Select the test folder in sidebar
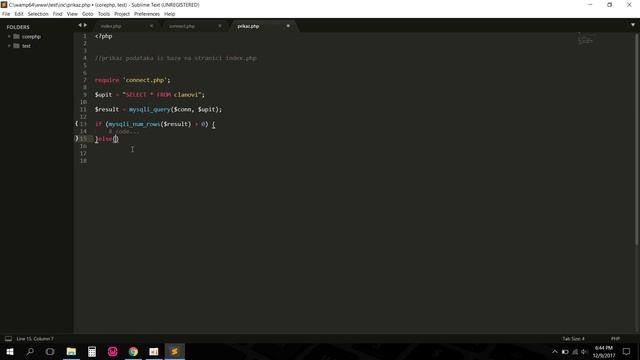 click(26, 46)
